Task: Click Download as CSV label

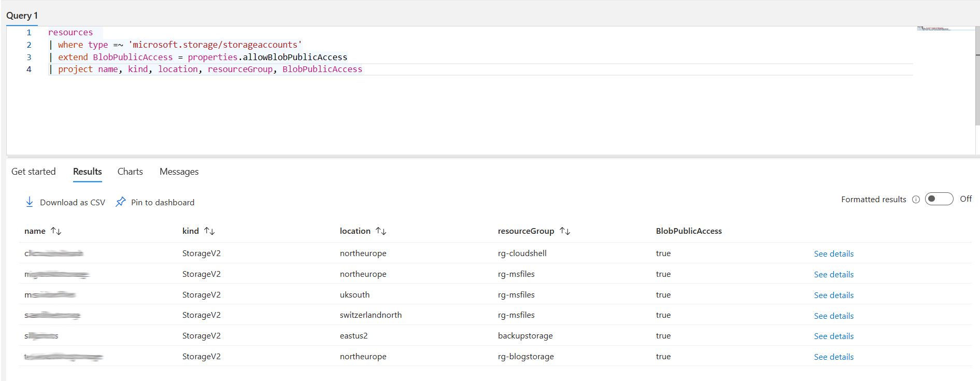Action: (73, 203)
